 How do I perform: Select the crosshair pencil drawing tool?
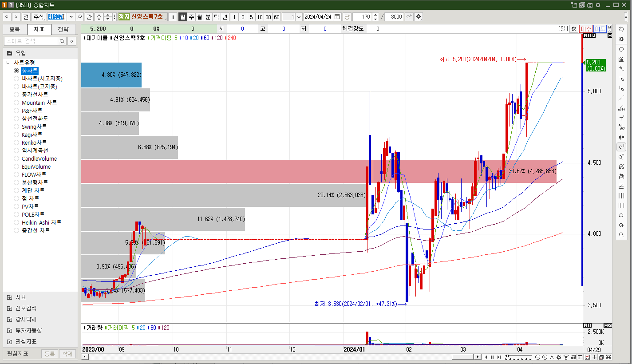pos(621,69)
